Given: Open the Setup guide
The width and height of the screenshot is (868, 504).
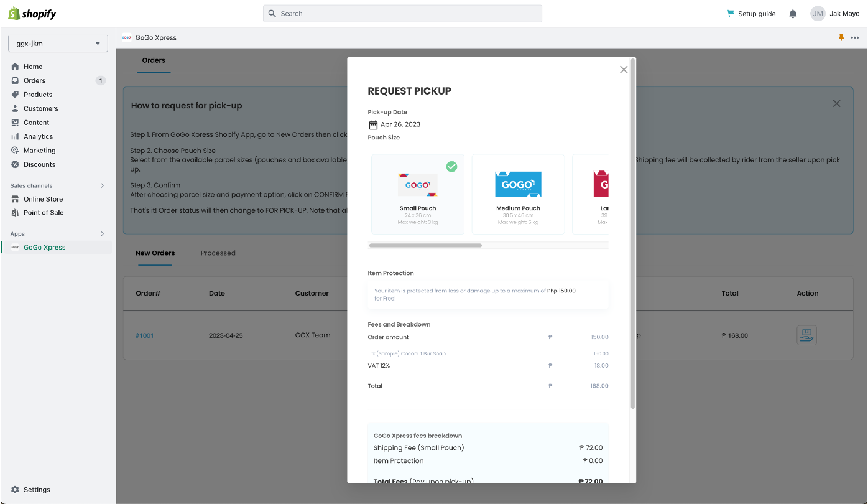Looking at the screenshot, I should (x=751, y=14).
